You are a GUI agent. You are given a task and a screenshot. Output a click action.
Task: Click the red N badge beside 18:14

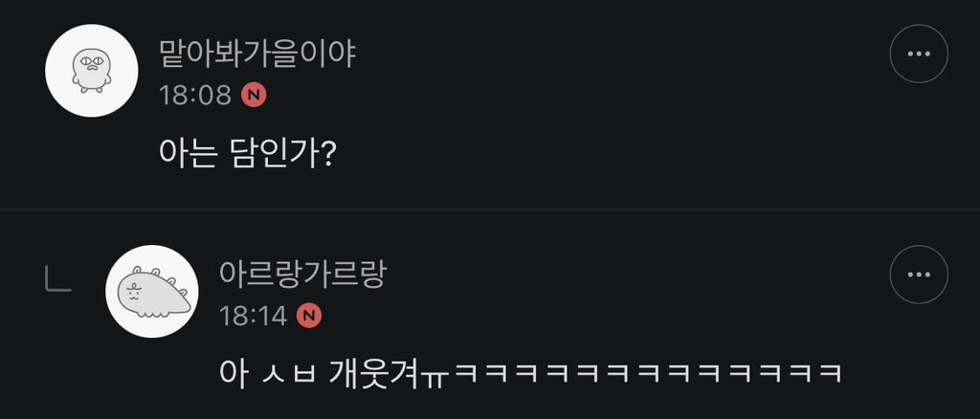click(308, 316)
